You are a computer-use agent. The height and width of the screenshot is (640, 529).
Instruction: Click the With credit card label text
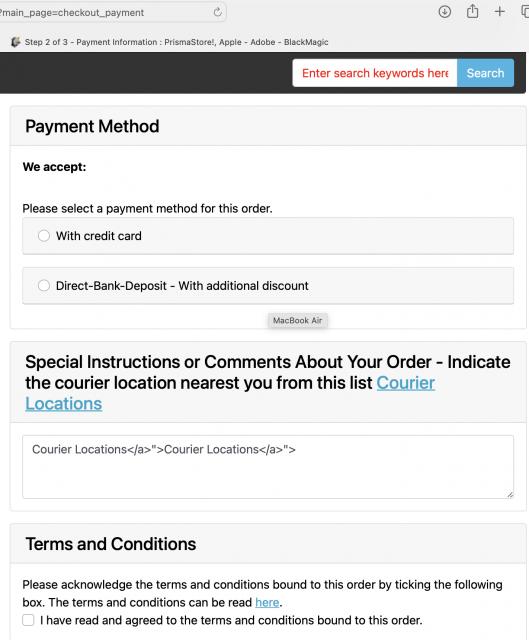point(99,236)
